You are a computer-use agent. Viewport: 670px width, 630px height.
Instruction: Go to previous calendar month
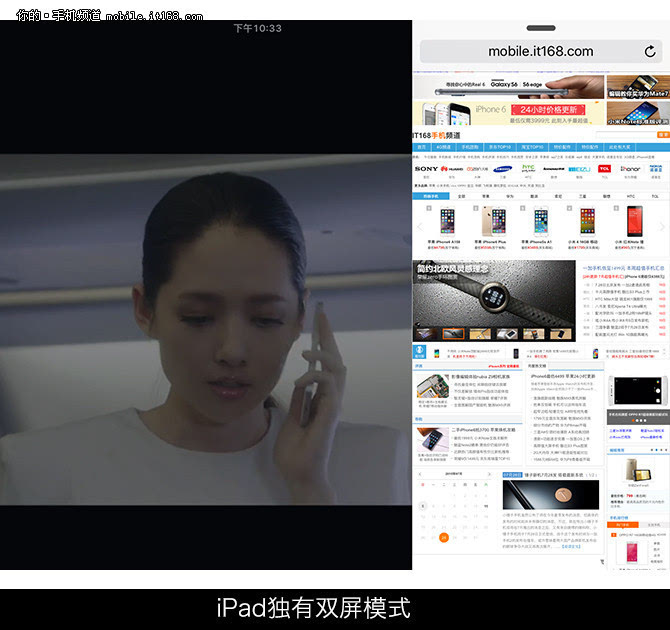coord(420,474)
